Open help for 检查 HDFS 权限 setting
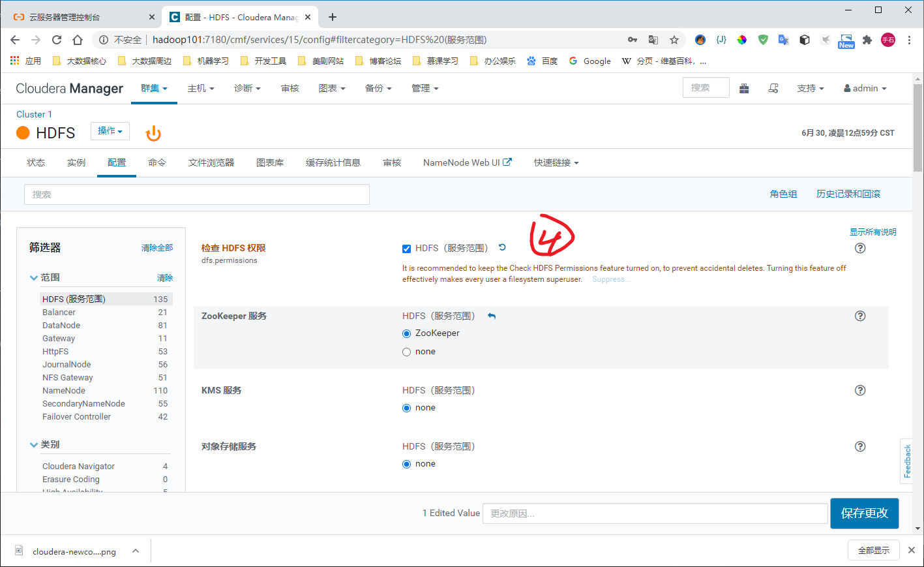 [x=860, y=248]
